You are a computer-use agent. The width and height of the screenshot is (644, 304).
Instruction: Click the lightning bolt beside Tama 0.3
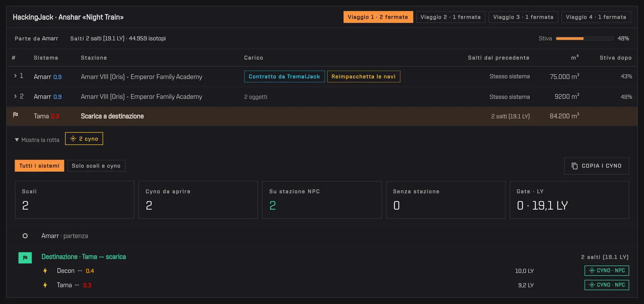tap(45, 285)
